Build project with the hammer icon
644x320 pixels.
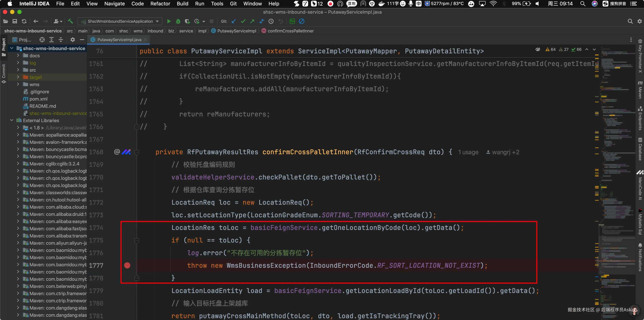(x=71, y=21)
